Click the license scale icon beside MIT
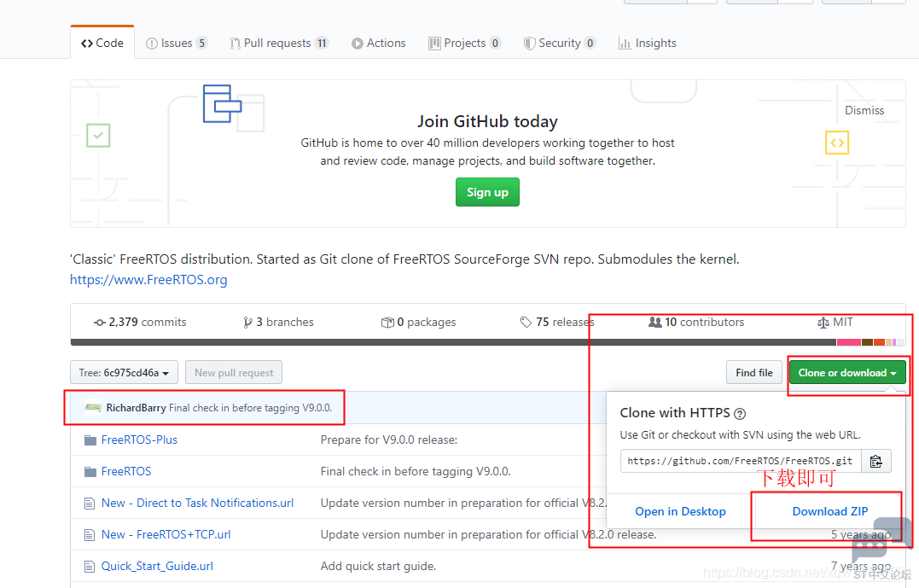 (x=823, y=323)
